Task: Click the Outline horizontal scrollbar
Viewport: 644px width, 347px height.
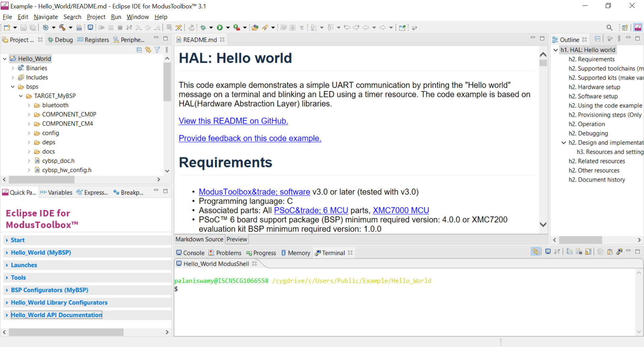Action: point(580,240)
